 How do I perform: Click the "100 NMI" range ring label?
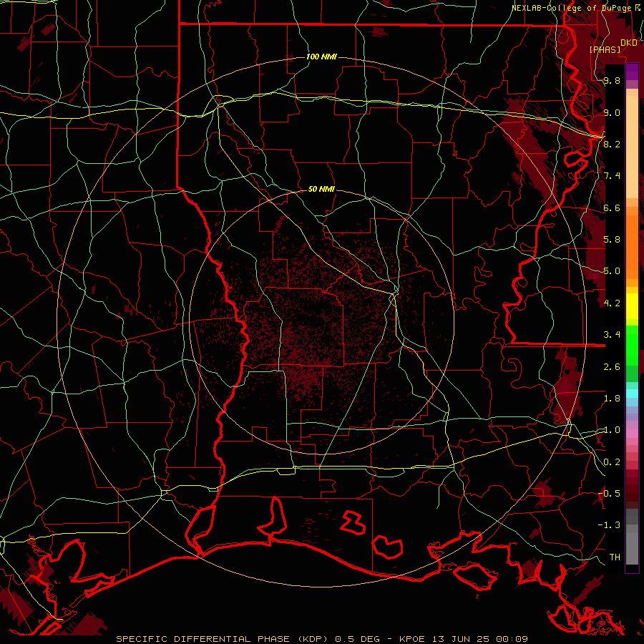click(321, 57)
